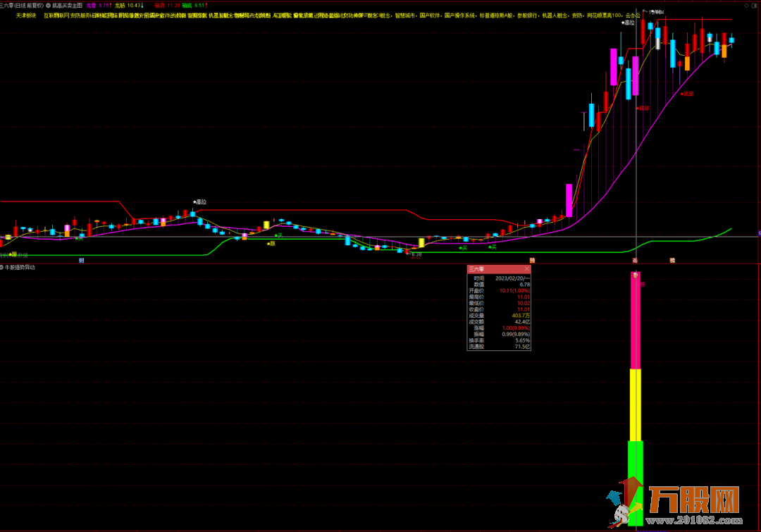Click the 成交量 403.7万 value
The height and width of the screenshot is (532, 761).
coord(521,316)
